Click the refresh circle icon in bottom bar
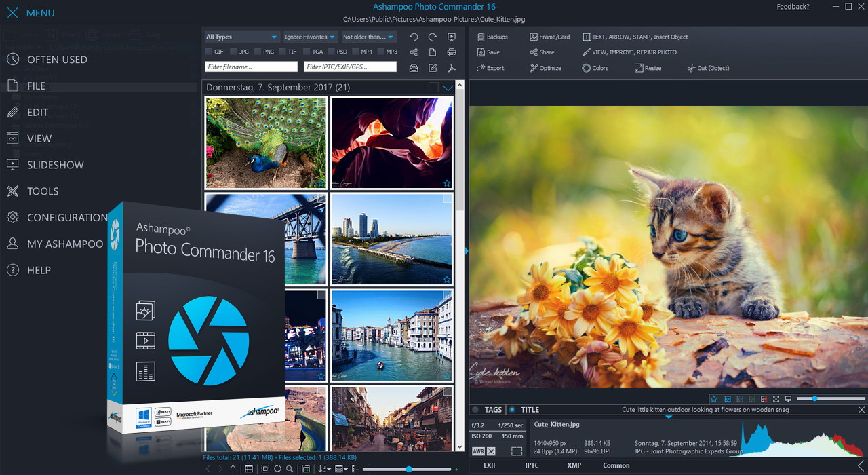This screenshot has width=868, height=475. pos(277,469)
